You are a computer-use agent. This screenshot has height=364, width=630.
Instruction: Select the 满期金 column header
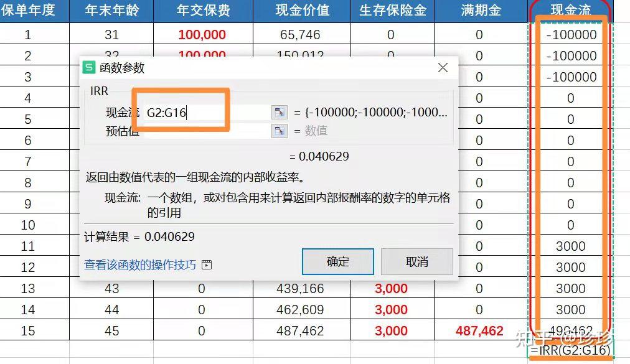(481, 11)
